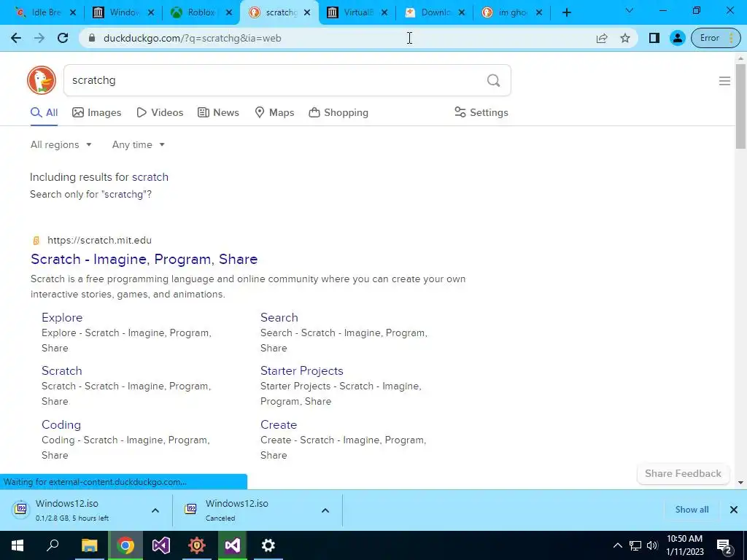Click the magnifier search icon in search box

(494, 80)
